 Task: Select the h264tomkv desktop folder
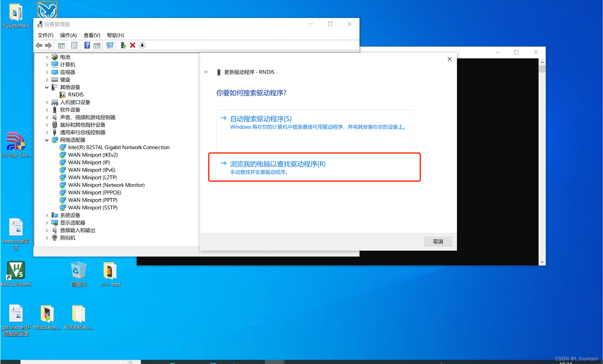pyautogui.click(x=16, y=16)
